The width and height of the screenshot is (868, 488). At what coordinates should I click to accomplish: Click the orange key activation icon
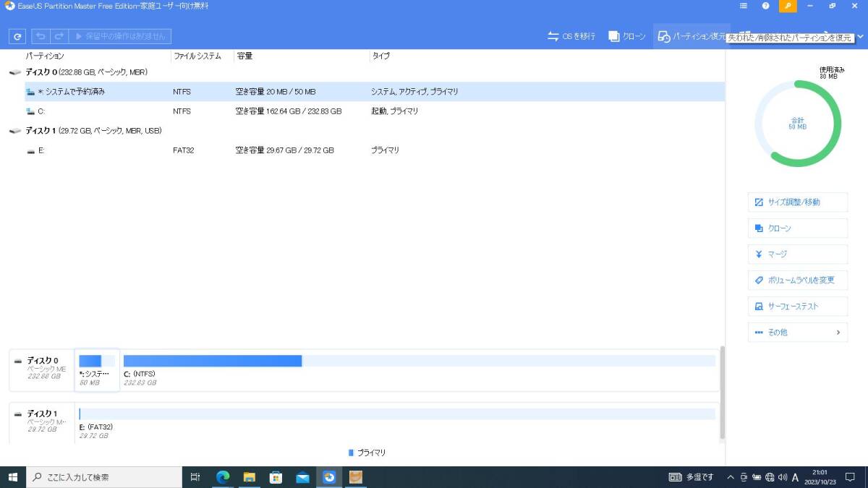[x=788, y=6]
